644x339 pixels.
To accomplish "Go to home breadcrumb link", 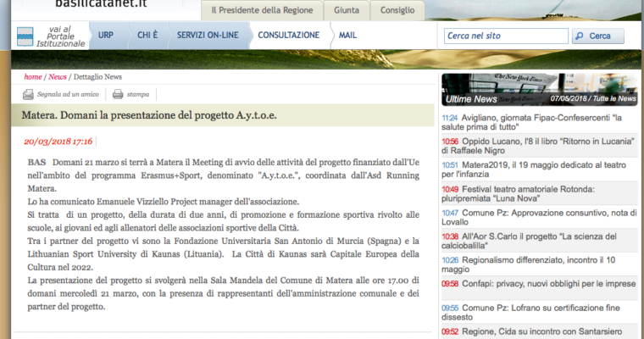I will tap(33, 77).
